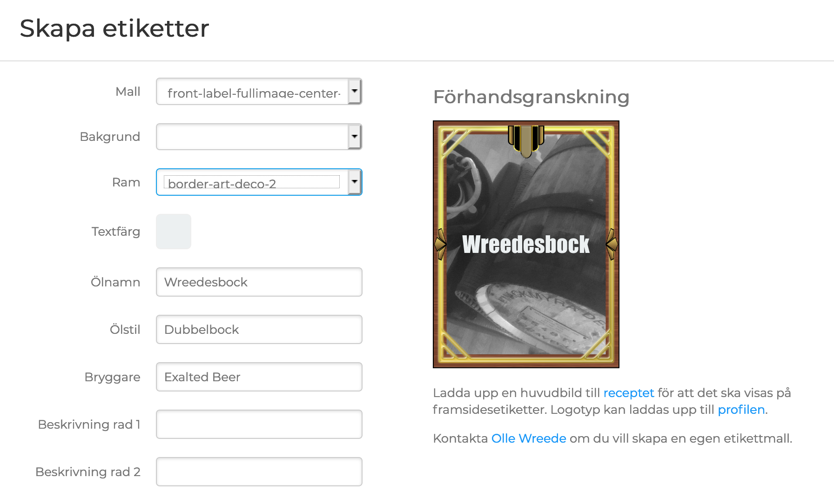Click the label preview image

coord(526,302)
